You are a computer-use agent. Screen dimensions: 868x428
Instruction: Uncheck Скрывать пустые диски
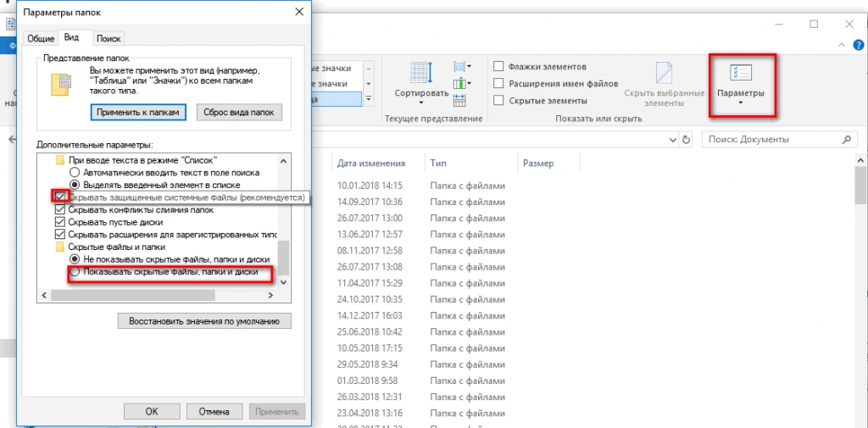pyautogui.click(x=60, y=222)
